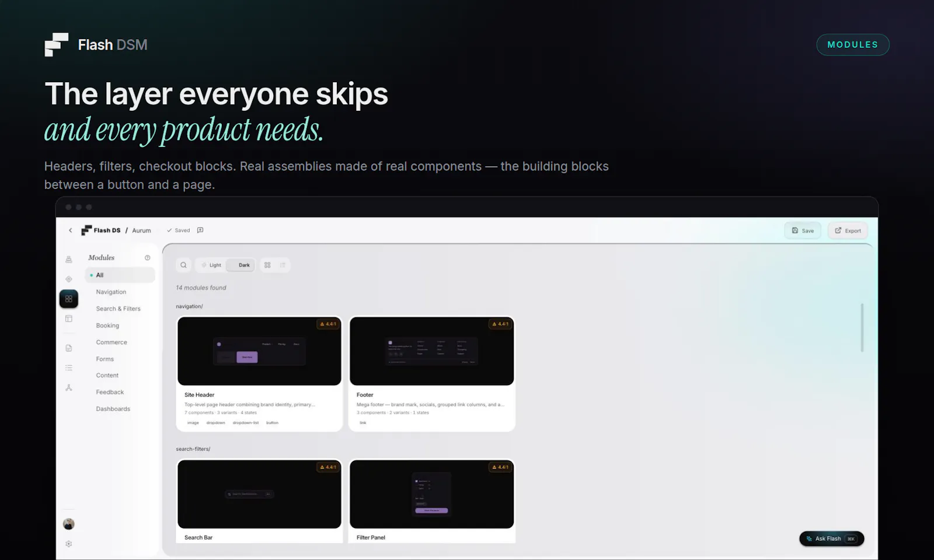
Task: Open the Site Header module thumbnail
Action: tap(259, 351)
